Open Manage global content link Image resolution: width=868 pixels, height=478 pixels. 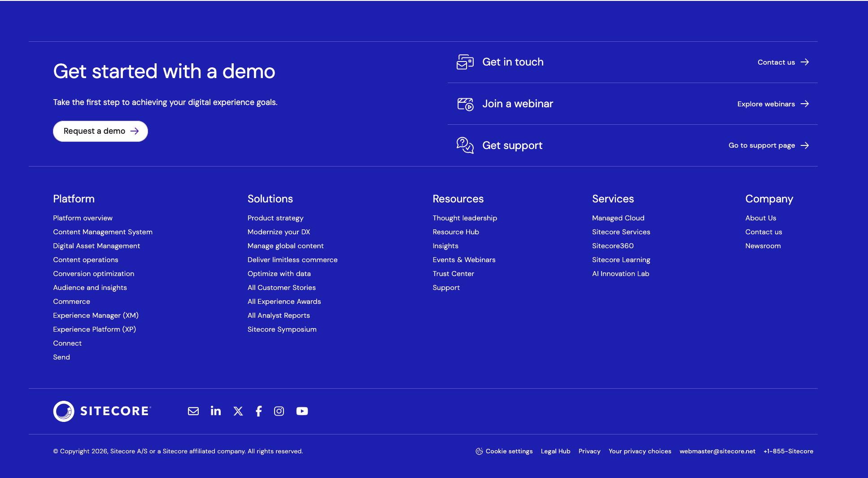[286, 246]
